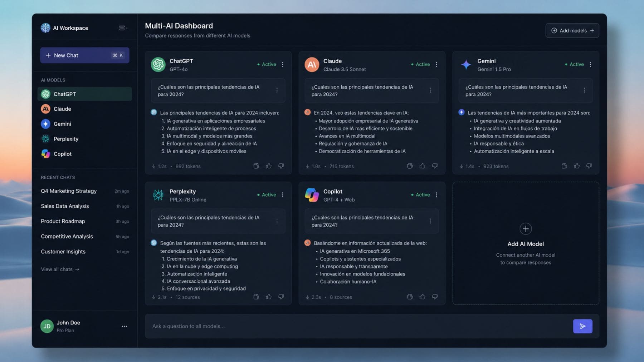Image resolution: width=644 pixels, height=362 pixels.
Task: Click the ChatGPT logo in its card header
Action: (x=158, y=65)
